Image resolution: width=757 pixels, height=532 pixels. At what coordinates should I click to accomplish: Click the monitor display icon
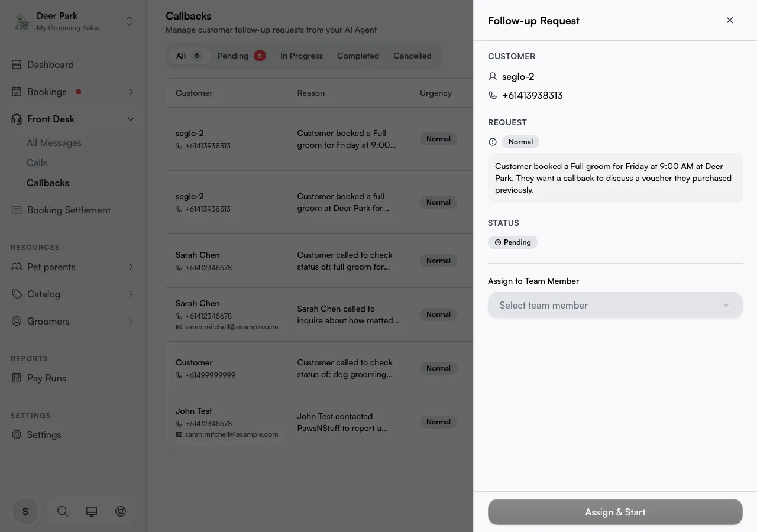[x=92, y=511]
